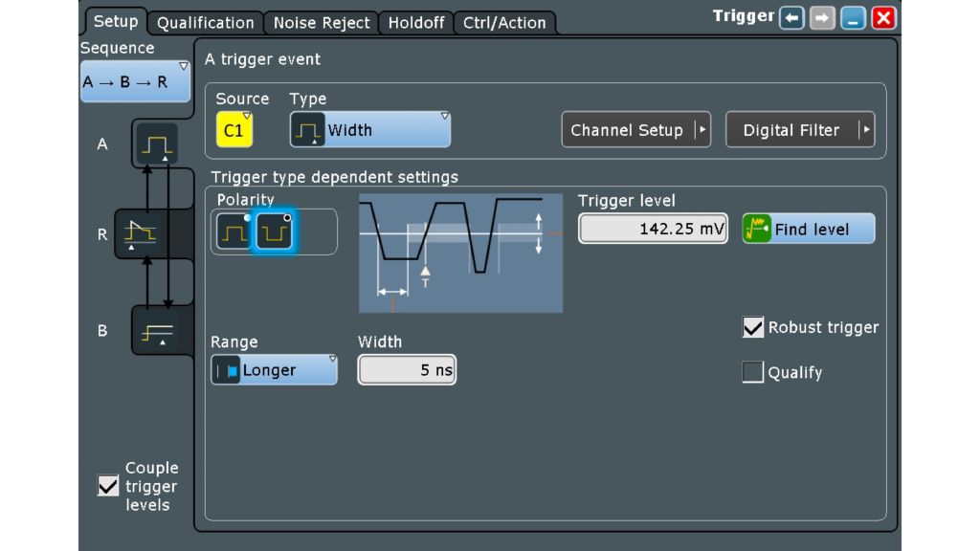The width and height of the screenshot is (980, 551).
Task: Click the back navigation arrow
Action: [791, 15]
